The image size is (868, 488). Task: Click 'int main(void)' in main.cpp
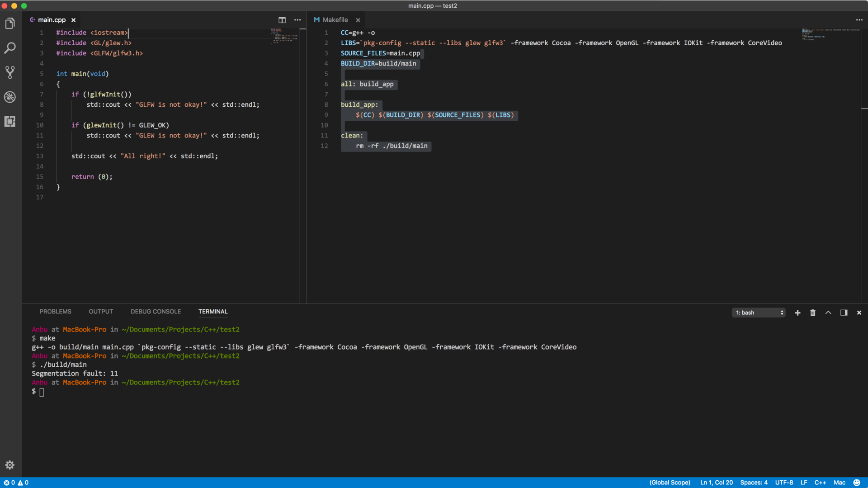coord(82,74)
